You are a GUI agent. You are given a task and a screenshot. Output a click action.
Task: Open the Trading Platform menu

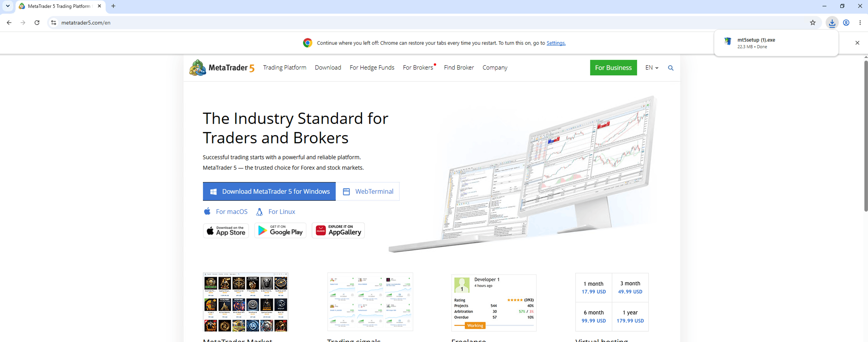[x=285, y=67]
